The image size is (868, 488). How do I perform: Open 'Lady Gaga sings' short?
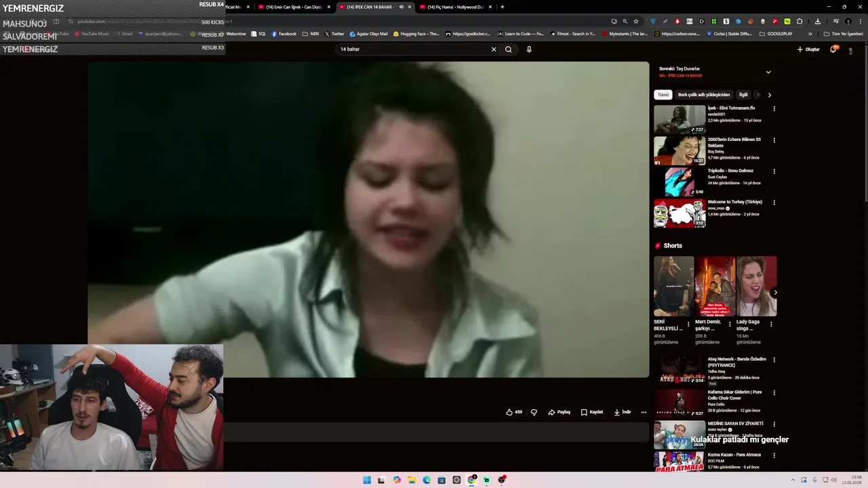(x=756, y=286)
